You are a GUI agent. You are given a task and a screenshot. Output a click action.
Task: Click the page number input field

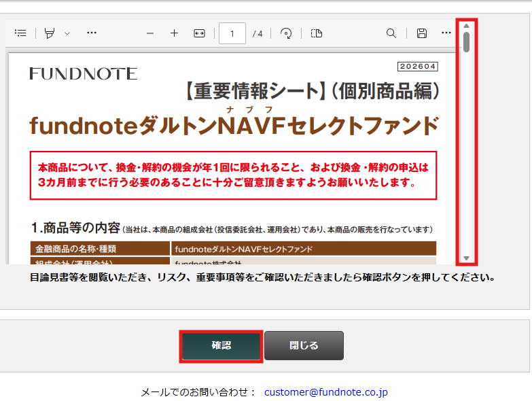(x=232, y=33)
